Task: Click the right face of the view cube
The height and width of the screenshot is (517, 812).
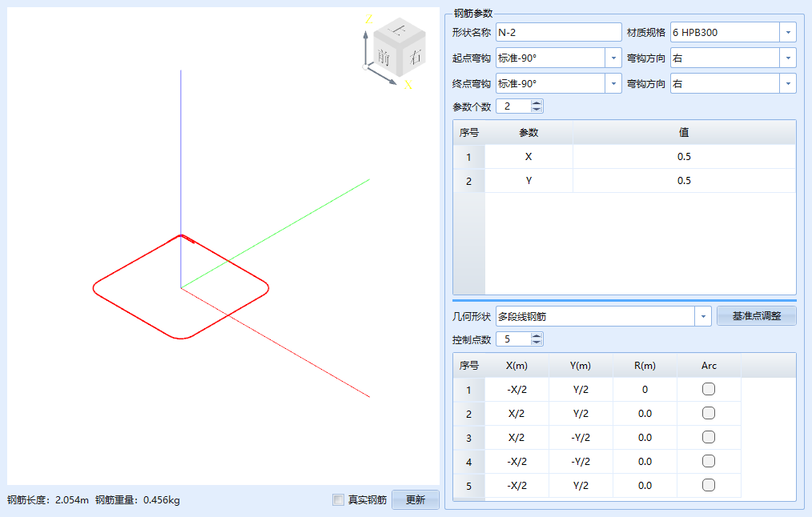Action: (x=413, y=57)
